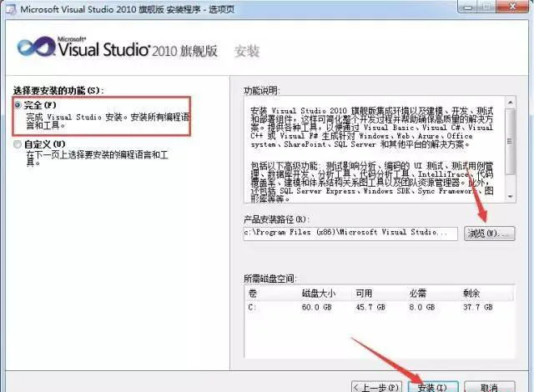The width and height of the screenshot is (534, 392).
Task: Click the 浏览 (Browse) button
Action: [490, 234]
